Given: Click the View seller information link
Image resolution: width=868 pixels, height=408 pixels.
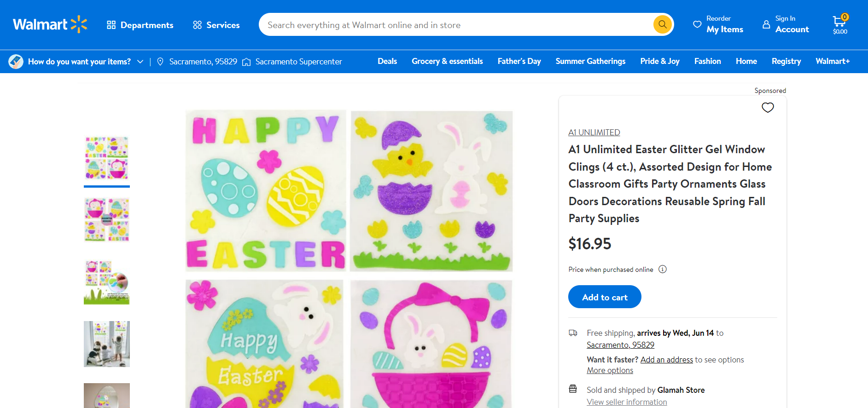Looking at the screenshot, I should point(626,402).
